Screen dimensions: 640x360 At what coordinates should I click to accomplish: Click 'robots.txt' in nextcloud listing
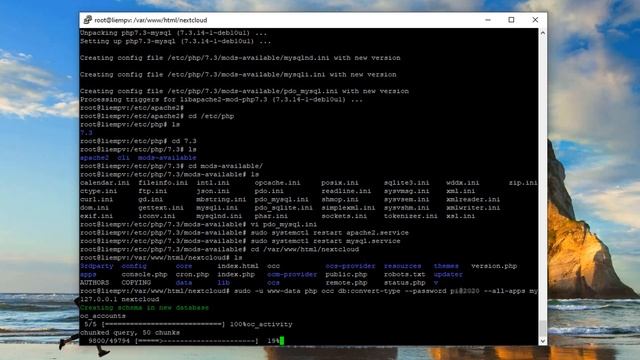click(x=404, y=274)
